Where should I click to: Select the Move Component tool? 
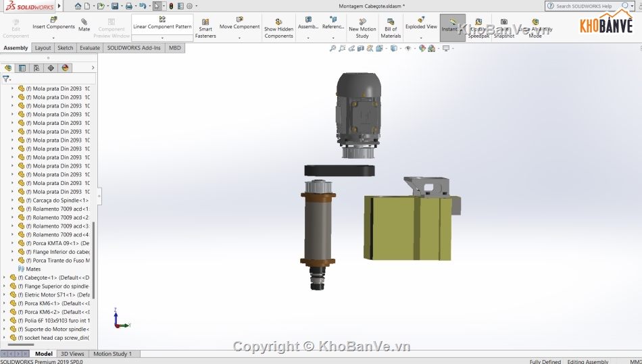[239, 23]
